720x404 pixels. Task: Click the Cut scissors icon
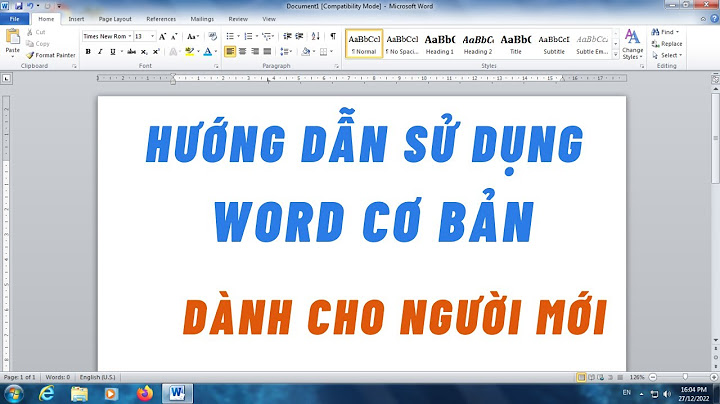[x=30, y=32]
